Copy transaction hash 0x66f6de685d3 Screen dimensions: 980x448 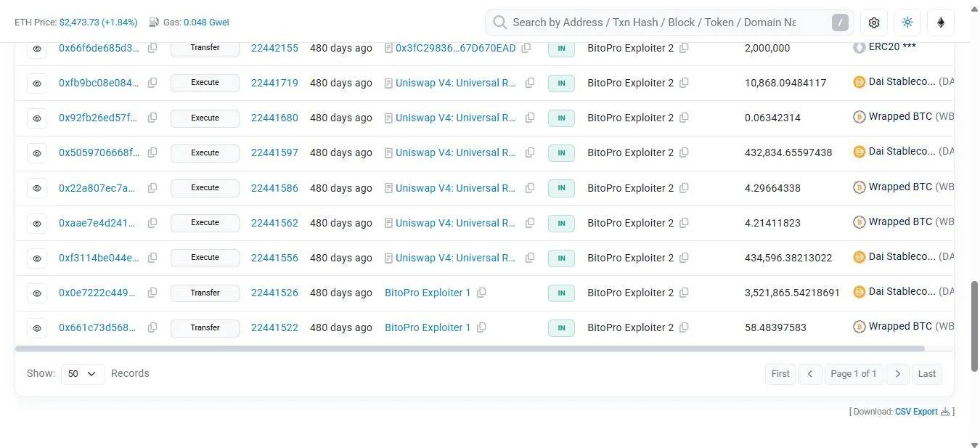152,48
